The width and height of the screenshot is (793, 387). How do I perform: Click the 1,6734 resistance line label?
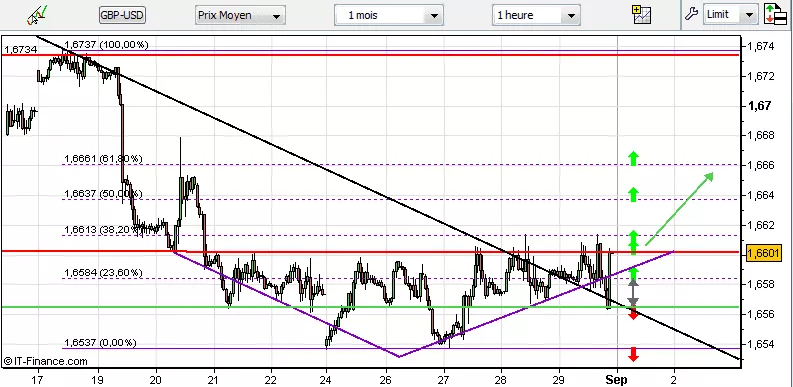point(21,49)
